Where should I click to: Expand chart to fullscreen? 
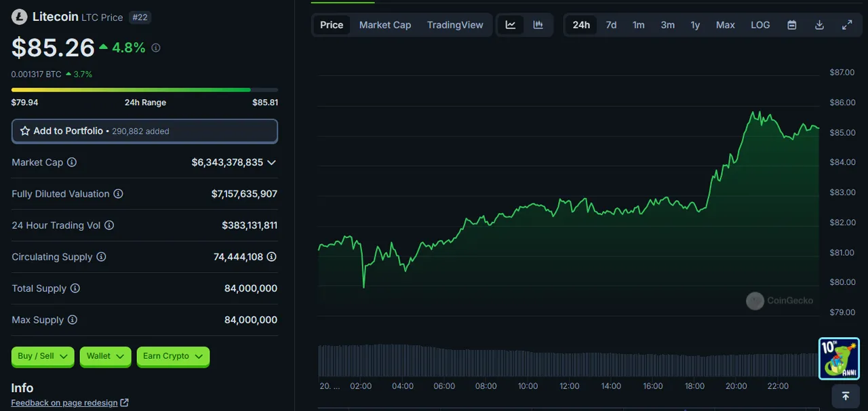coord(847,25)
